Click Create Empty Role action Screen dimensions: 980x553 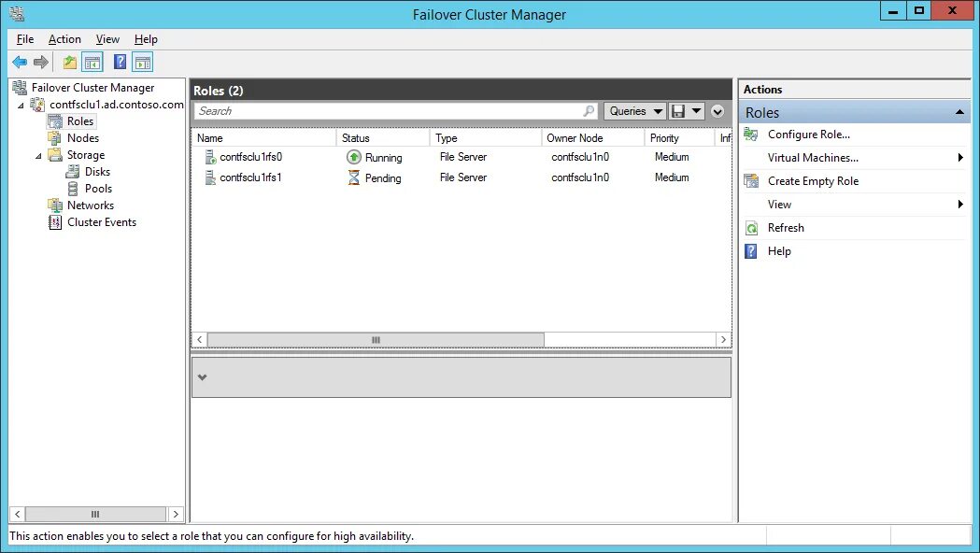point(813,181)
